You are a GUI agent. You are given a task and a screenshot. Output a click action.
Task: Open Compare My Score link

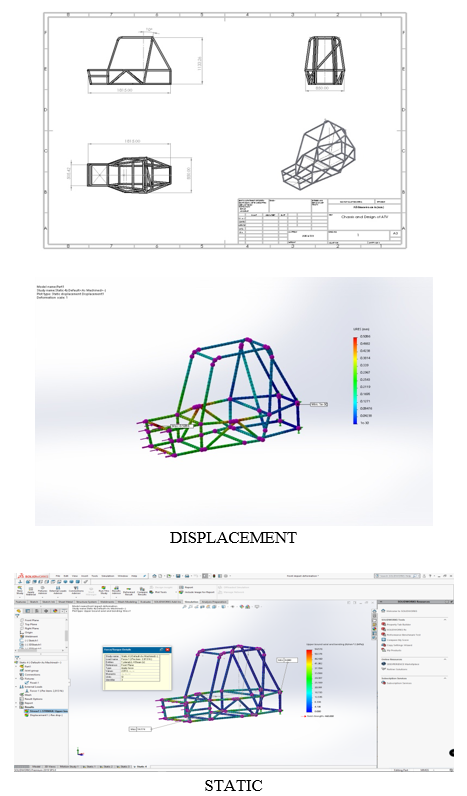tap(393, 640)
